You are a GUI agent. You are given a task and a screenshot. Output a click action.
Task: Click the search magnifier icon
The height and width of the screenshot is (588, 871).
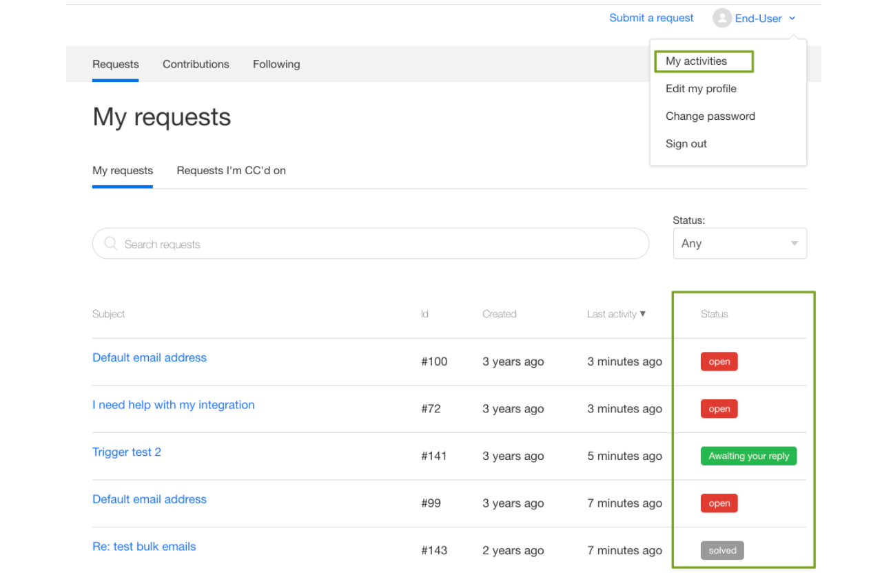click(110, 244)
